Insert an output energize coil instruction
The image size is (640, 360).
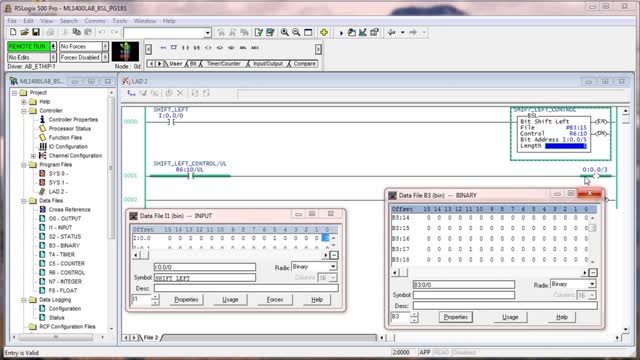208,48
